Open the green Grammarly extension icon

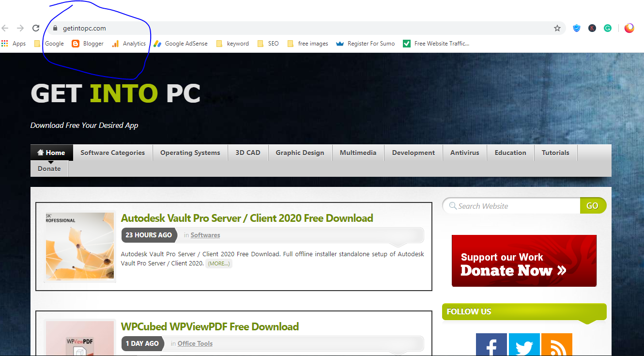[608, 28]
